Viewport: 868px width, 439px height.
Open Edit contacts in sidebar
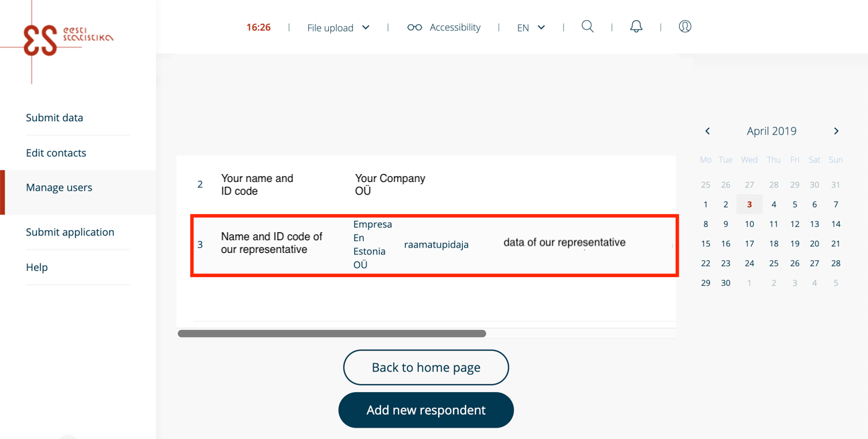coord(56,153)
